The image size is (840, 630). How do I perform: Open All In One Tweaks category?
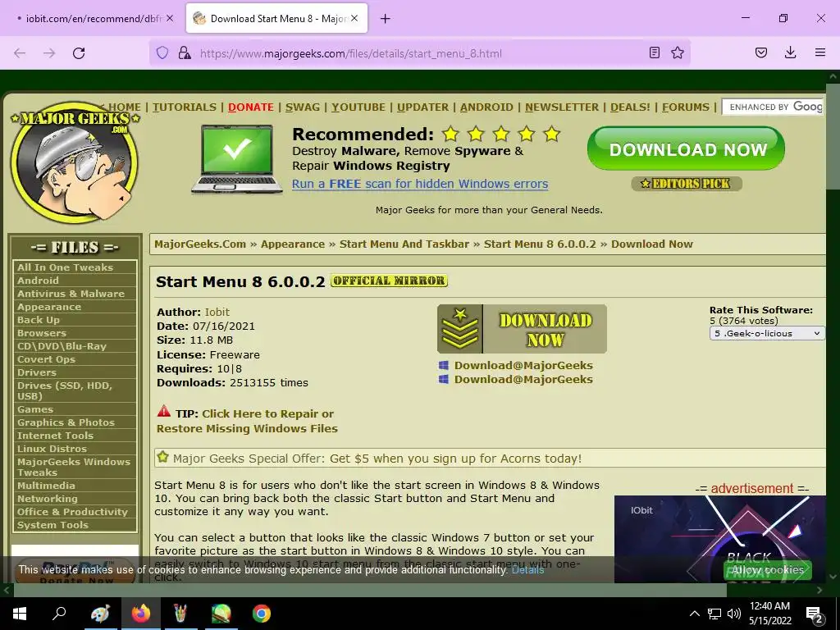[x=65, y=267]
